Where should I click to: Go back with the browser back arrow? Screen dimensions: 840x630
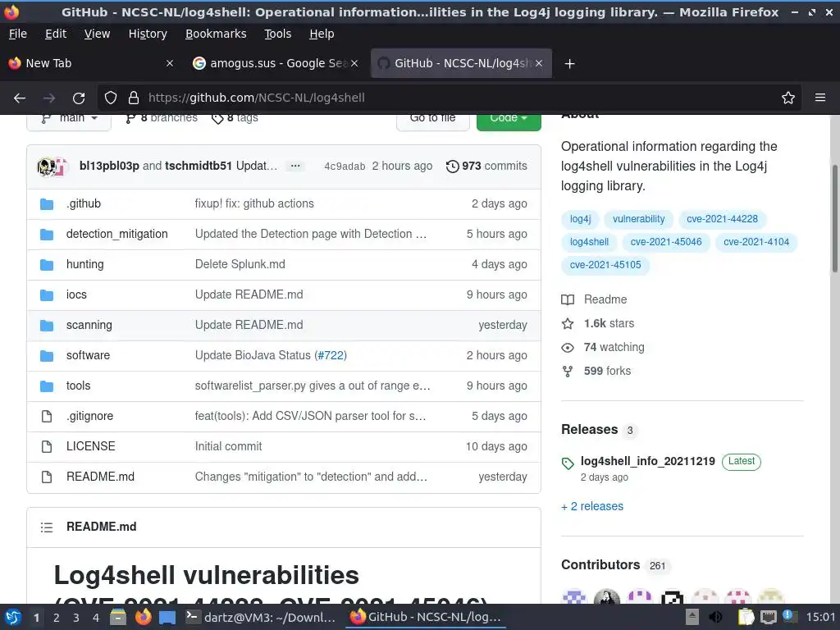pos(20,98)
